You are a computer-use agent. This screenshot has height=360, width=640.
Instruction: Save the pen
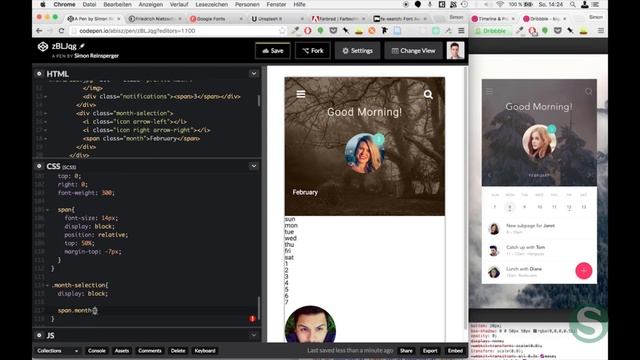272,51
